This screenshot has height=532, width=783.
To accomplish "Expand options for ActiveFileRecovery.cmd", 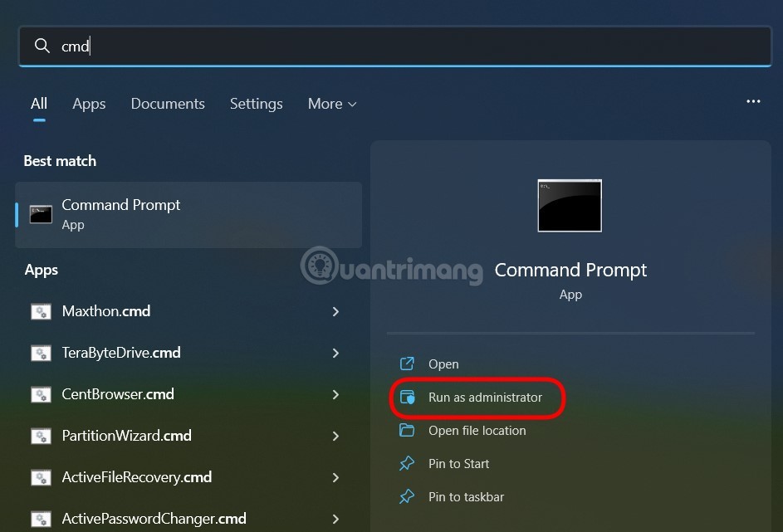I will pos(335,477).
